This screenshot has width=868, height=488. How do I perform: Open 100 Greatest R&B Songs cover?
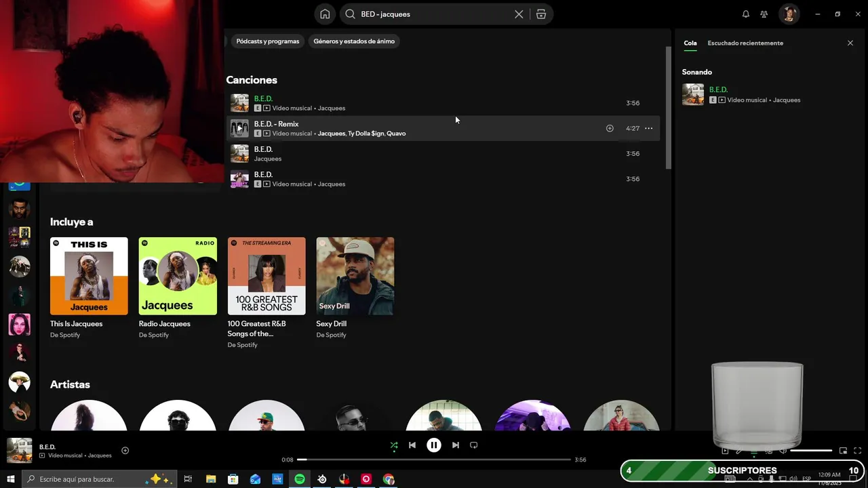tap(267, 276)
